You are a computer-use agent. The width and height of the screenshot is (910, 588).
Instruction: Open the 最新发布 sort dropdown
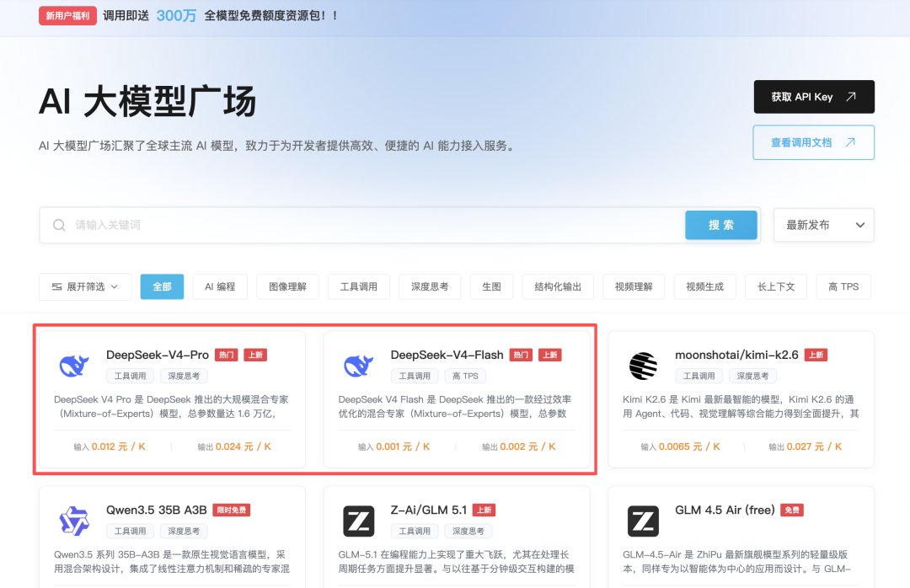[824, 225]
